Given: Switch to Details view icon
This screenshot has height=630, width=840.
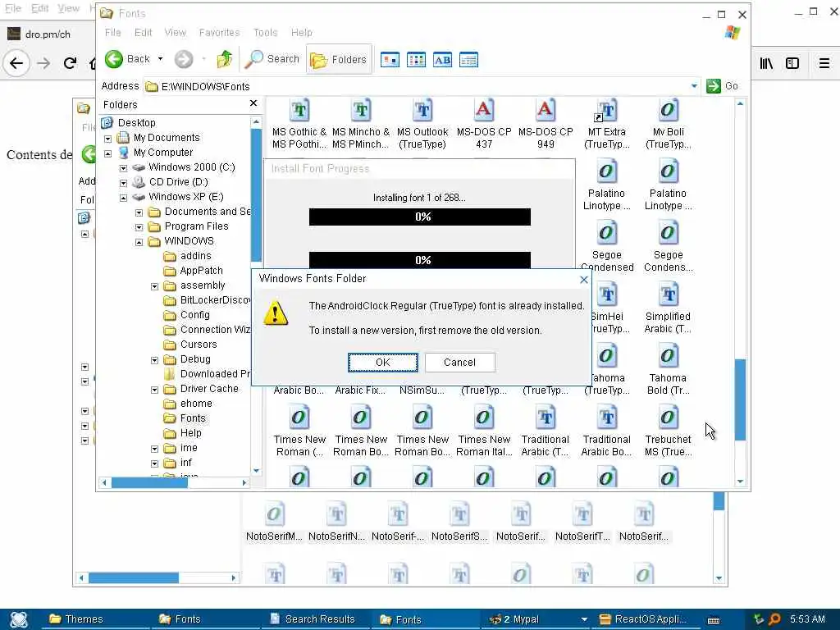Looking at the screenshot, I should click(468, 59).
